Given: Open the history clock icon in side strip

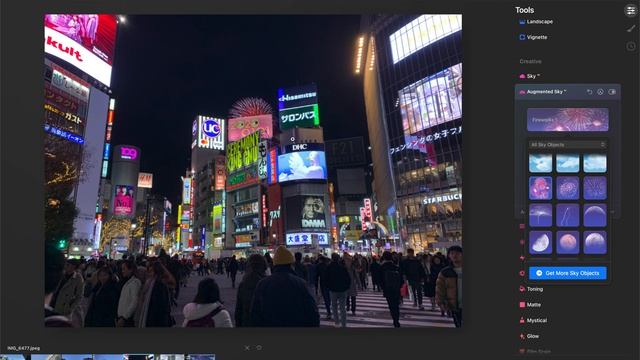Looking at the screenshot, I should click(631, 46).
